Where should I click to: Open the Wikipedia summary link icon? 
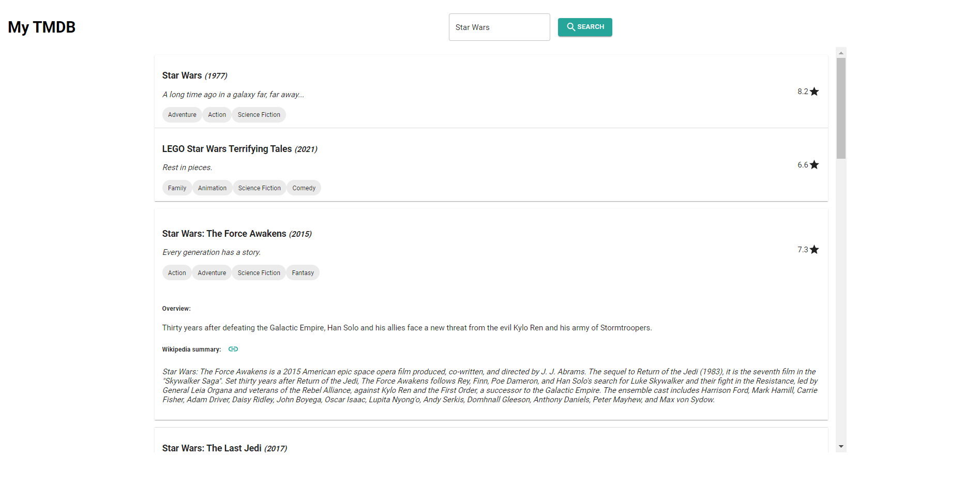tap(233, 349)
